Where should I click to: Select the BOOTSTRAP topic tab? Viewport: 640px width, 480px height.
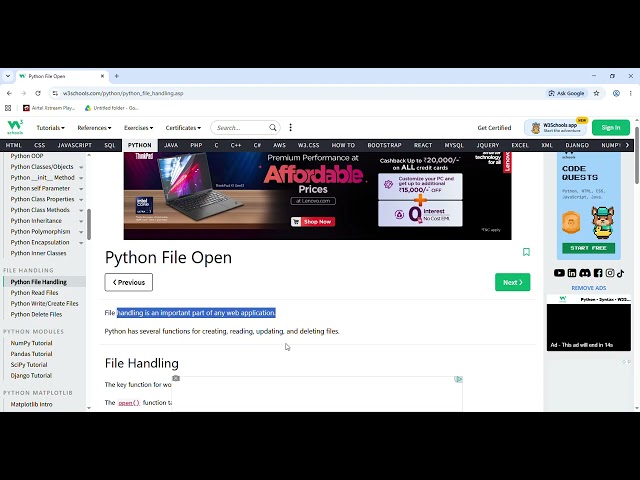(384, 145)
